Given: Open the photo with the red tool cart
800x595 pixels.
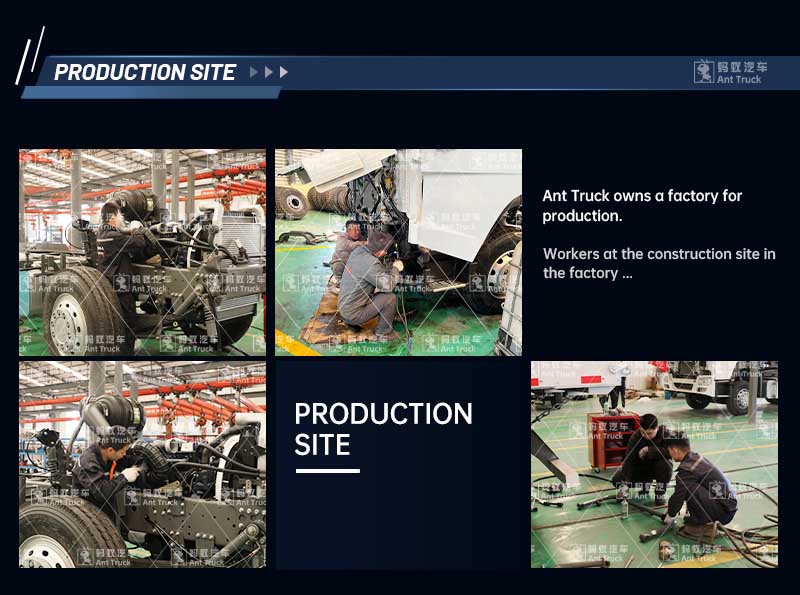Looking at the screenshot, I should (654, 464).
